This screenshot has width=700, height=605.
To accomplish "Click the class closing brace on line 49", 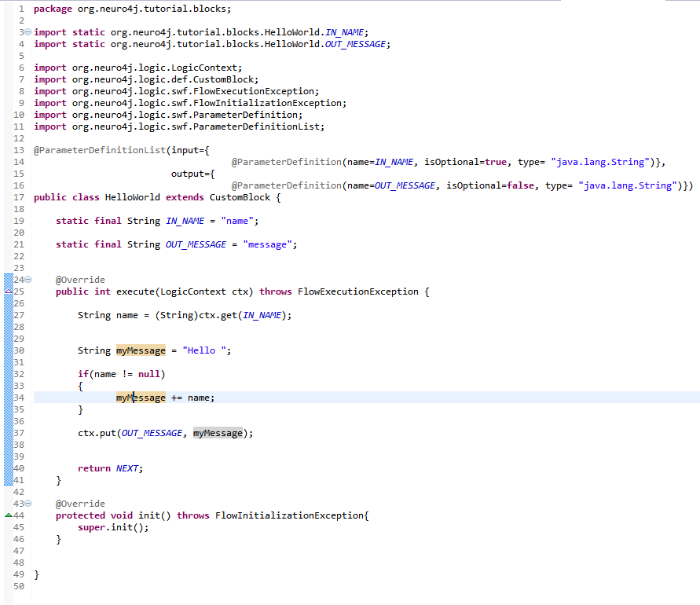I will 37,574.
